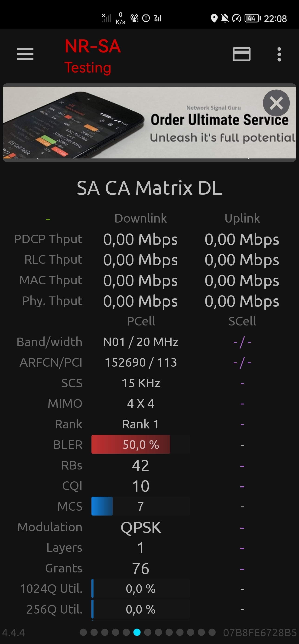This screenshot has height=644, width=299.
Task: Tap the device ID 07B8FE6728B5 text
Action: pos(260,632)
